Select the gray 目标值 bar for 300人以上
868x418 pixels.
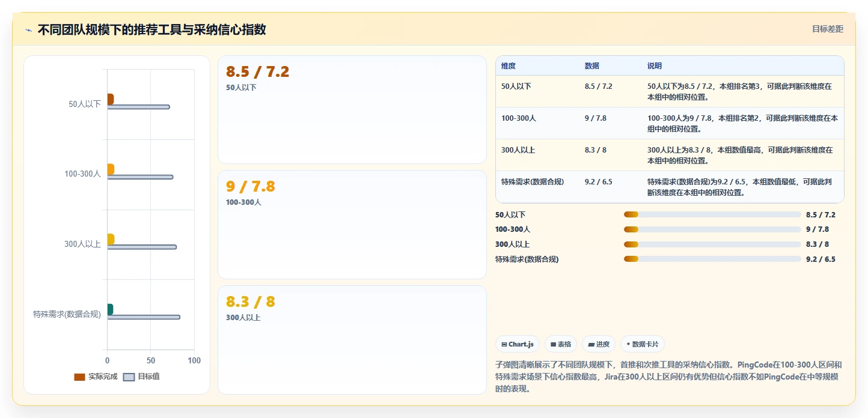(x=142, y=247)
